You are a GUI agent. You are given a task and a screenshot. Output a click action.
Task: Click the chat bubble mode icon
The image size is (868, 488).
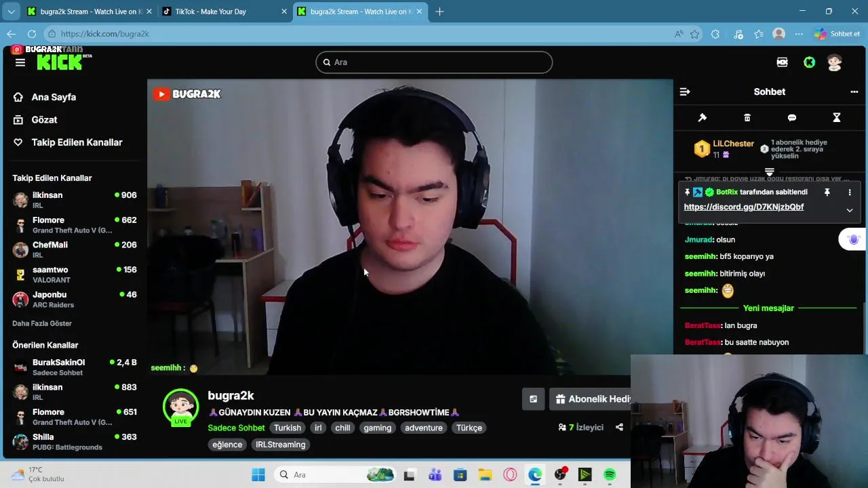(x=791, y=117)
